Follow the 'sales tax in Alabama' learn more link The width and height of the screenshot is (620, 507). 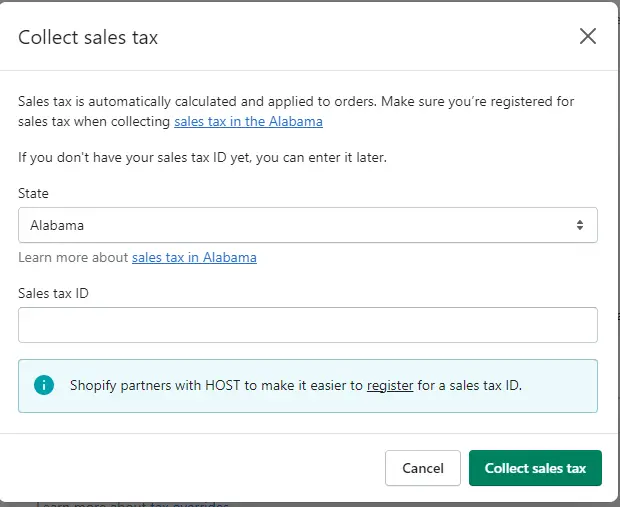tap(194, 257)
